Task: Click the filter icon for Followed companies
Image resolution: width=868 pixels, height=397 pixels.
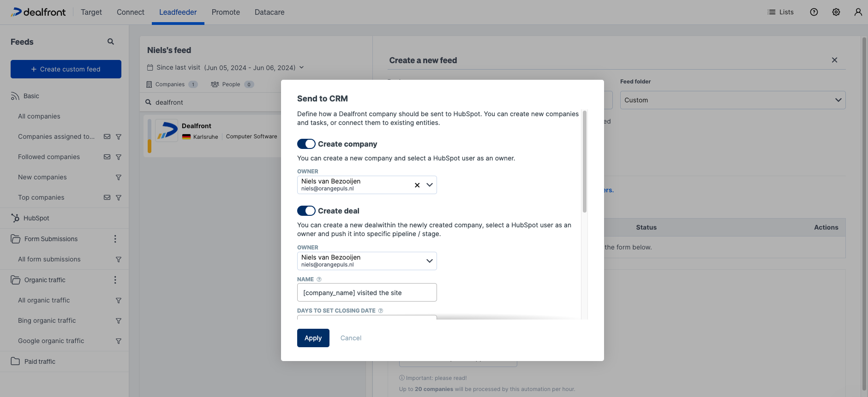Action: (119, 157)
